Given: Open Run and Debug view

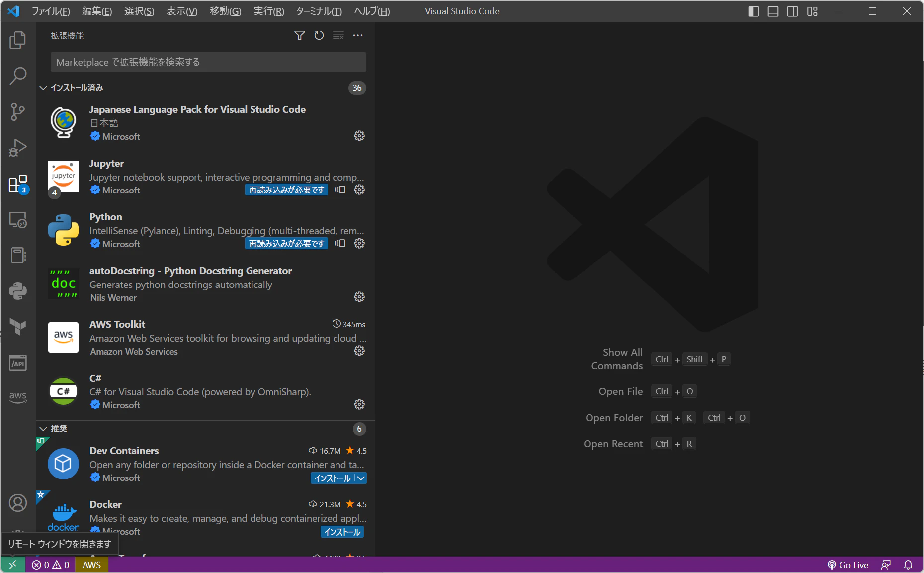Looking at the screenshot, I should [18, 148].
